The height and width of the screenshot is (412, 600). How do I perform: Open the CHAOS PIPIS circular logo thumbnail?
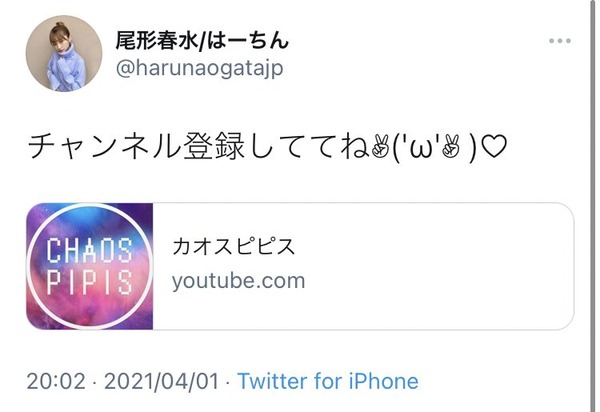tap(90, 266)
